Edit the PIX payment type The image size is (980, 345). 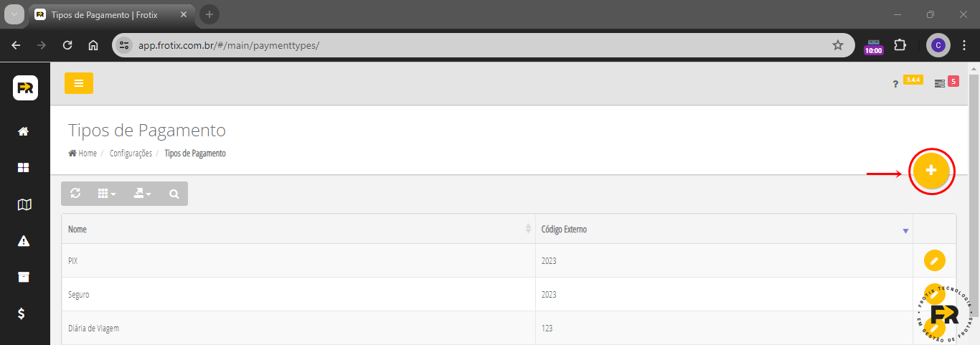[x=933, y=260]
